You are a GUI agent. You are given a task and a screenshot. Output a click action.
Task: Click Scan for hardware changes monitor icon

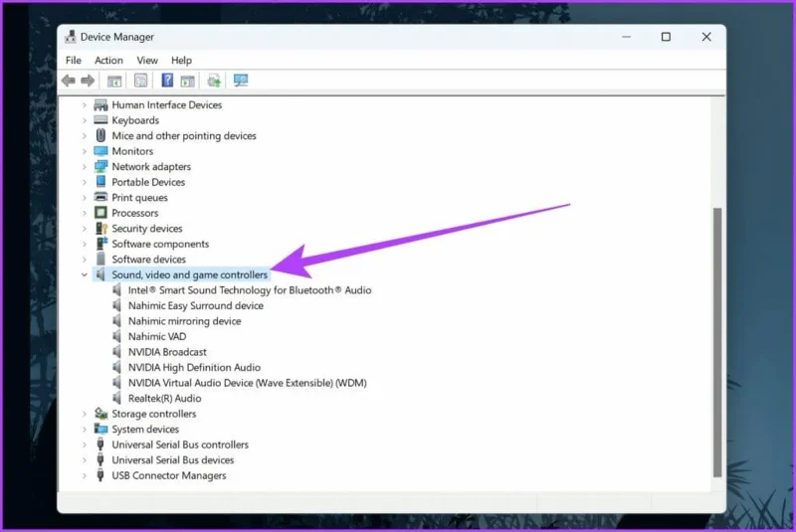[241, 81]
